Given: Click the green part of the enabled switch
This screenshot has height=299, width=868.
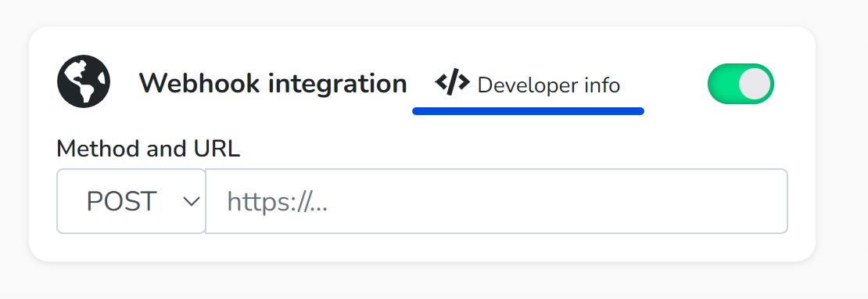Looking at the screenshot, I should [x=723, y=84].
